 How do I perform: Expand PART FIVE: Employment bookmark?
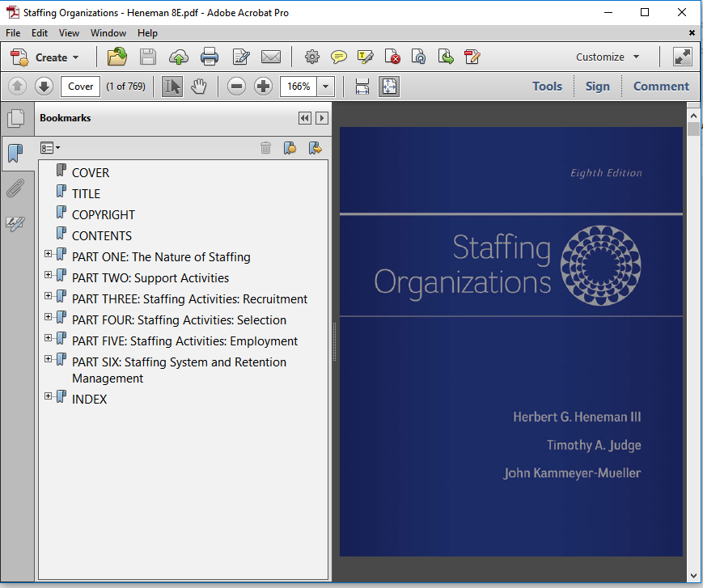pos(48,338)
